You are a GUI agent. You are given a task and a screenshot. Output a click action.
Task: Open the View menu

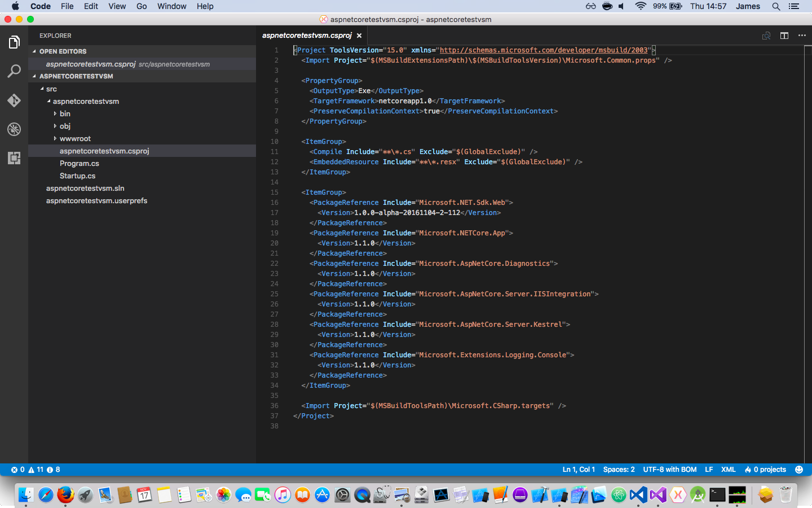tap(117, 6)
